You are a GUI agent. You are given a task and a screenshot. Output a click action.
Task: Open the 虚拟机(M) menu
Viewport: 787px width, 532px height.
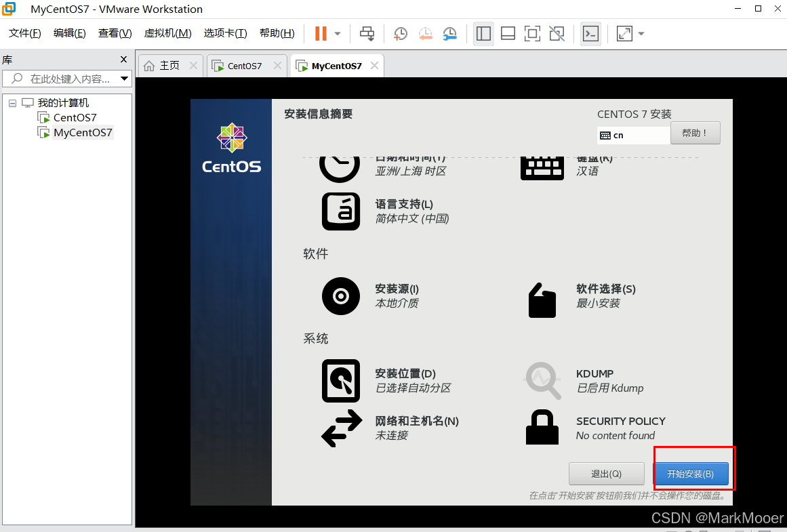167,33
